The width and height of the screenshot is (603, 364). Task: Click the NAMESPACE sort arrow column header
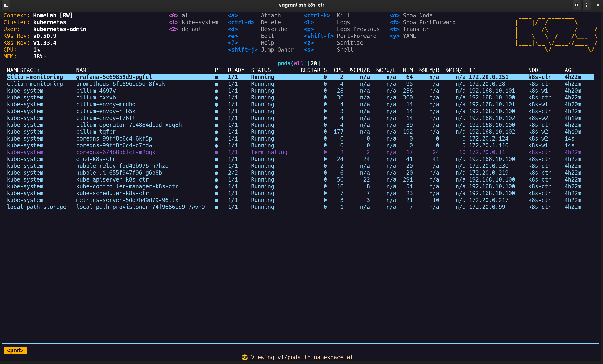23,70
